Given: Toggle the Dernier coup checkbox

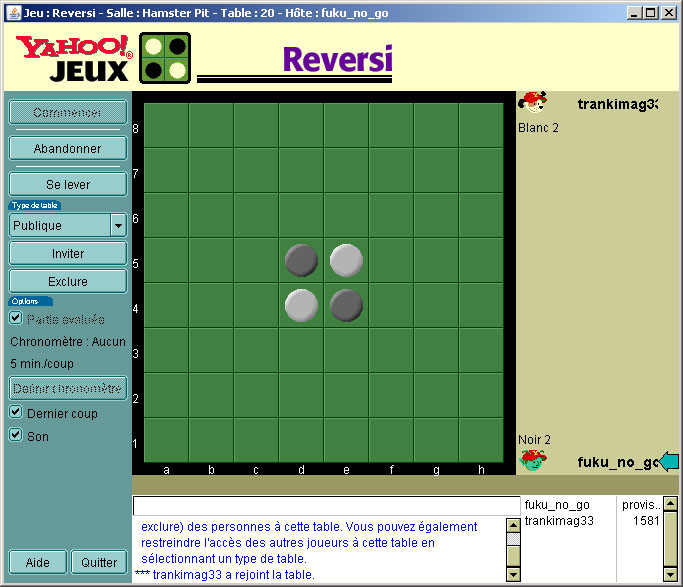Looking at the screenshot, I should [16, 412].
